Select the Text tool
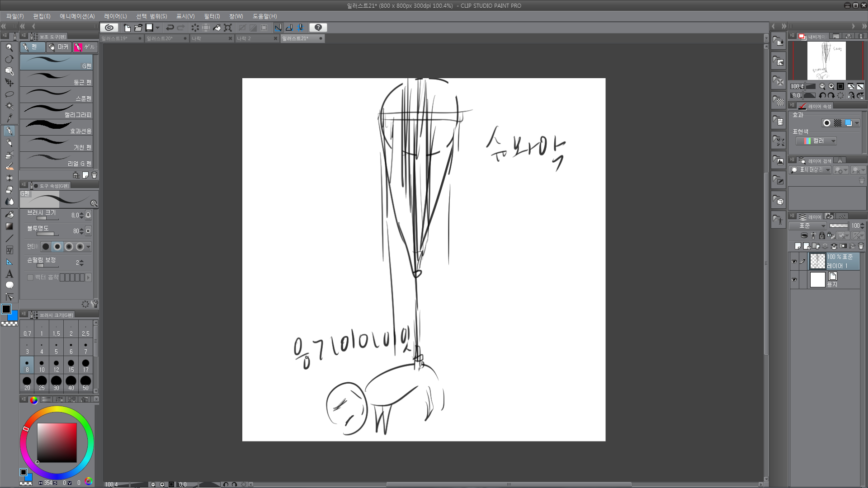The height and width of the screenshot is (488, 868). (9, 274)
